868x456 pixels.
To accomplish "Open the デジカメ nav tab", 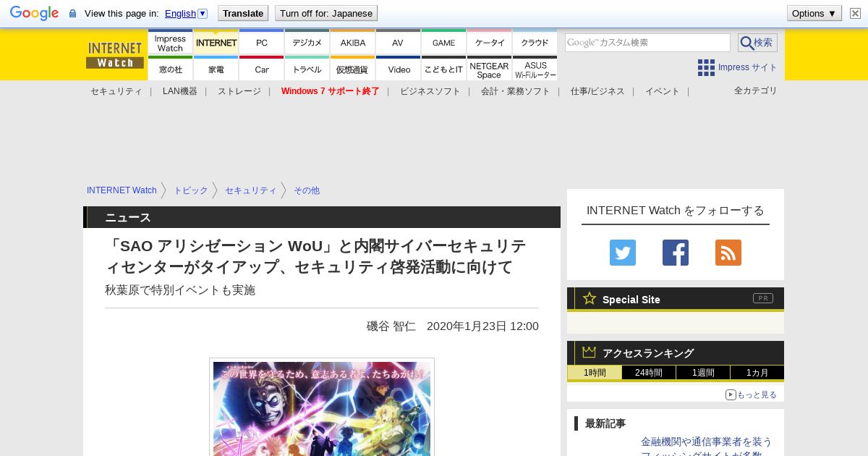I will (x=307, y=43).
